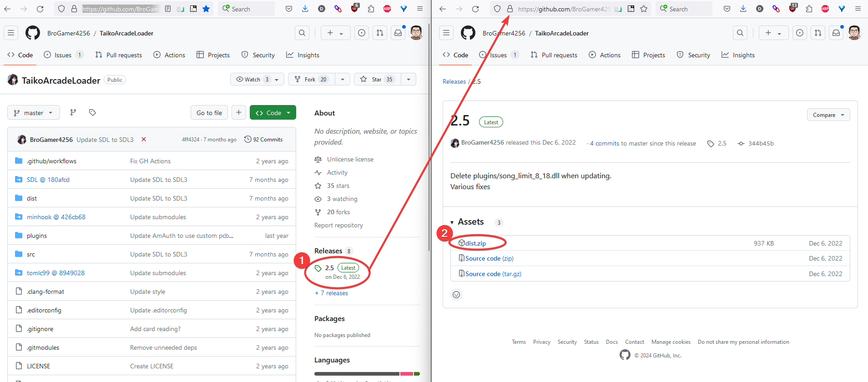Open GitHub navigation menu in the left window

point(11,33)
